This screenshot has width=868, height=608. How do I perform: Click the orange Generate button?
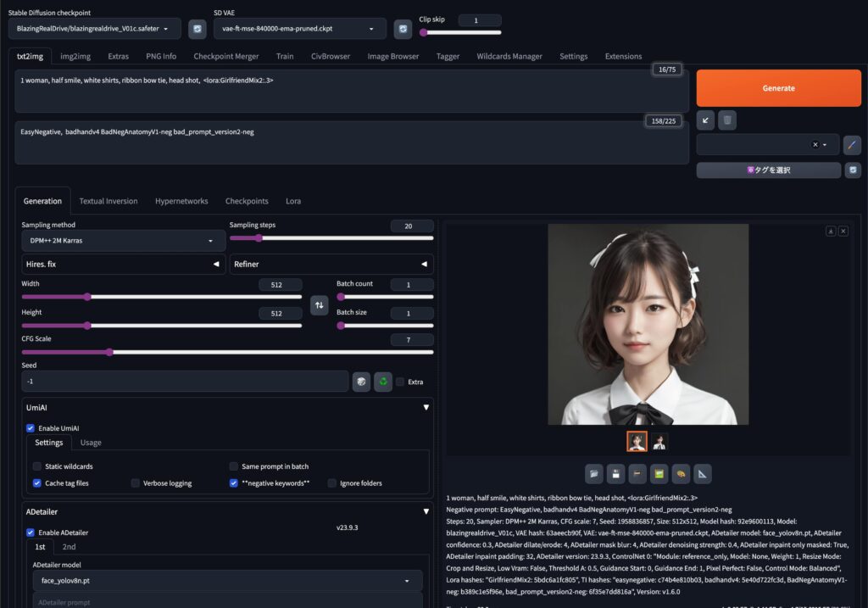tap(778, 88)
